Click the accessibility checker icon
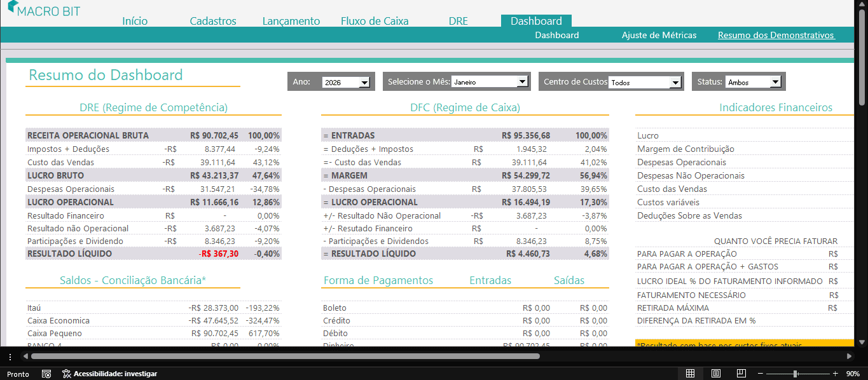Image resolution: width=868 pixels, height=380 pixels. point(66,374)
